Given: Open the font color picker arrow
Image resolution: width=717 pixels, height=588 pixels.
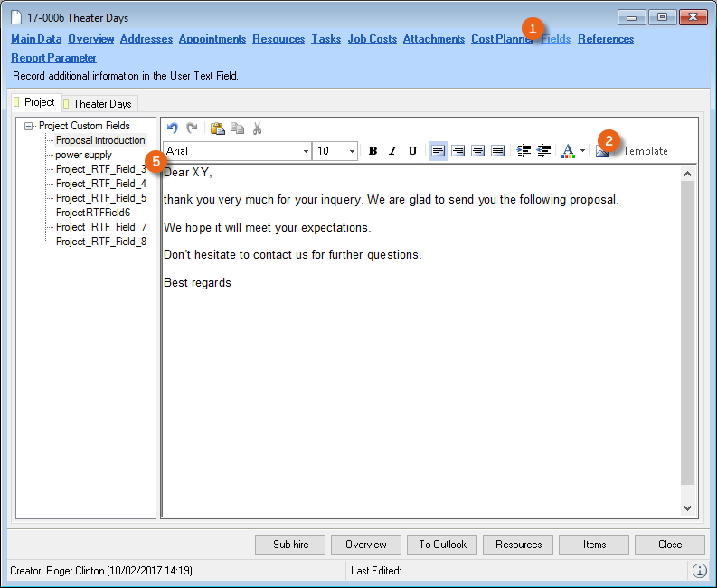Looking at the screenshot, I should pos(583,151).
